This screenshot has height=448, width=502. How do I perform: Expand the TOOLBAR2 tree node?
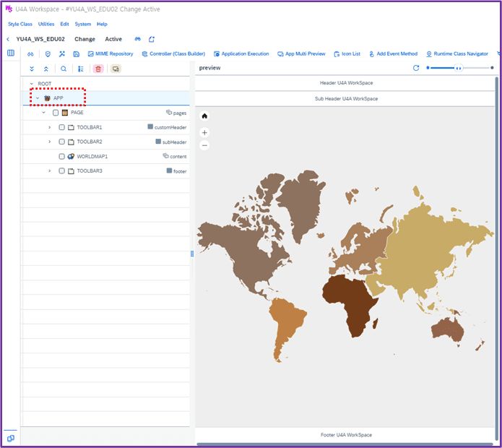pos(50,142)
